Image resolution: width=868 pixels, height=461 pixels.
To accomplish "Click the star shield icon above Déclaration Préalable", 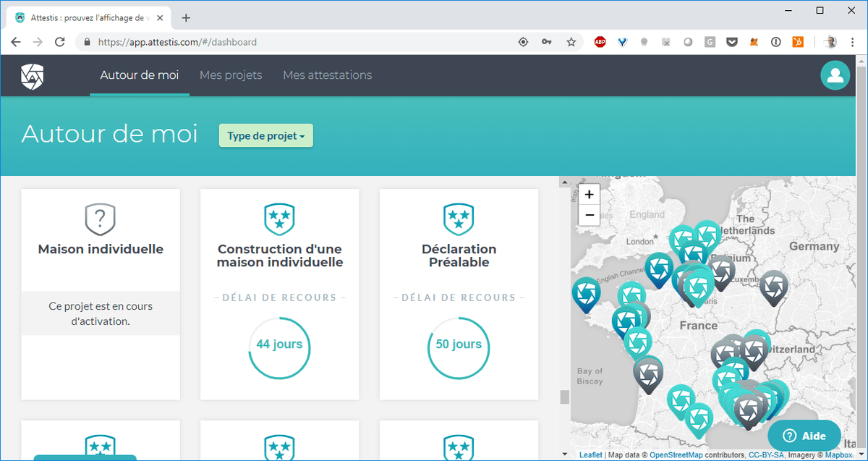I will 459,216.
